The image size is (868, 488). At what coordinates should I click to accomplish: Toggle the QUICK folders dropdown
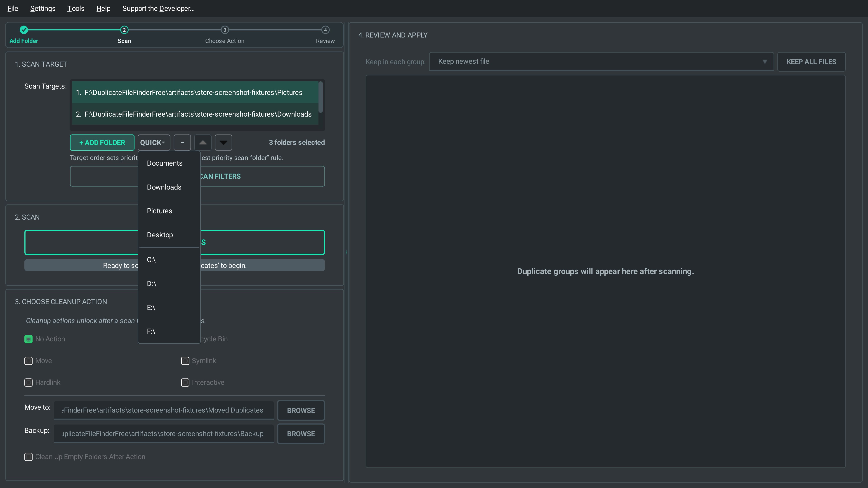tap(154, 143)
